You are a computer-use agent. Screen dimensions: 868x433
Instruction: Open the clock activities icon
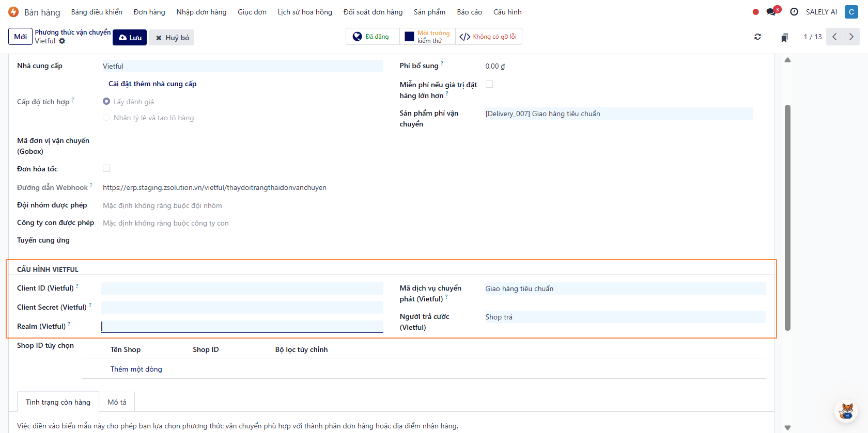point(794,12)
